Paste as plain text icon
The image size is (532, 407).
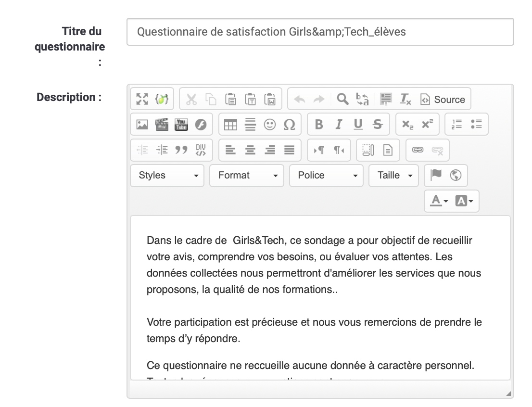(x=250, y=99)
